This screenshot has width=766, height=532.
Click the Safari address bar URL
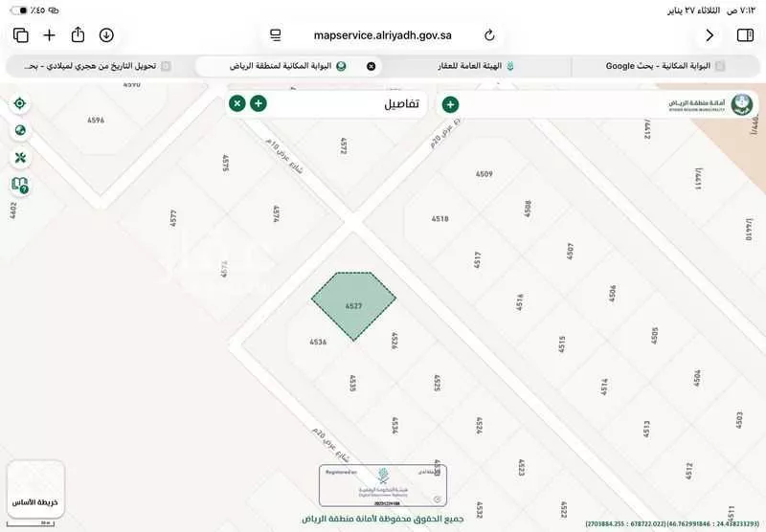tap(382, 35)
